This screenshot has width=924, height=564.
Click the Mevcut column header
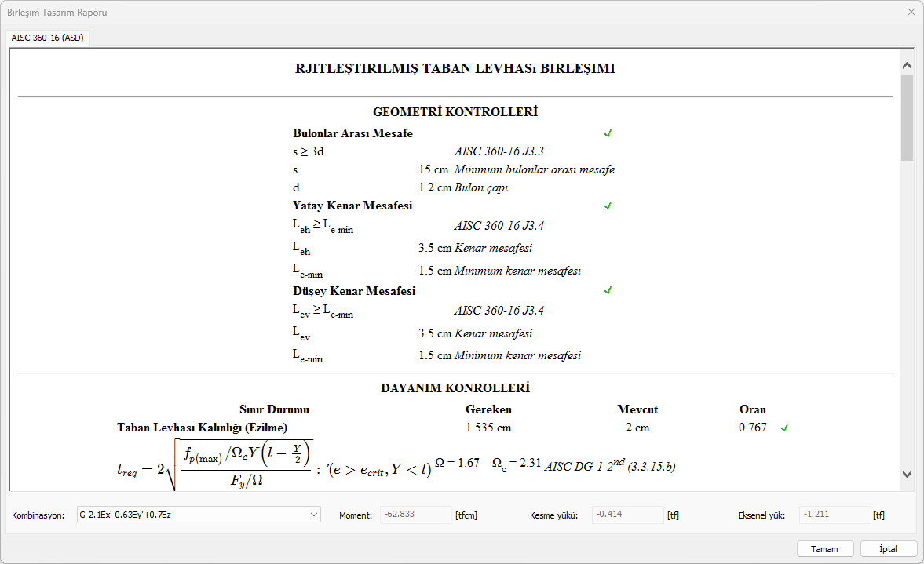637,409
